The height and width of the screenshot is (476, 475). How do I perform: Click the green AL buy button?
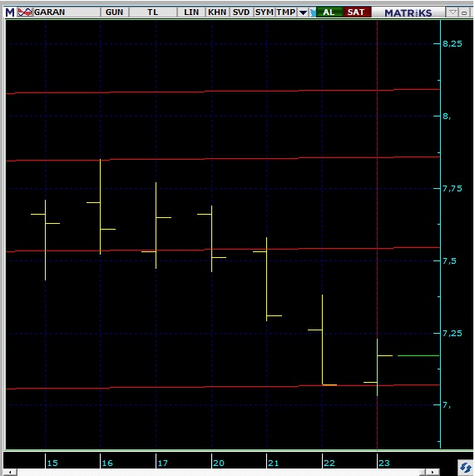tap(329, 12)
